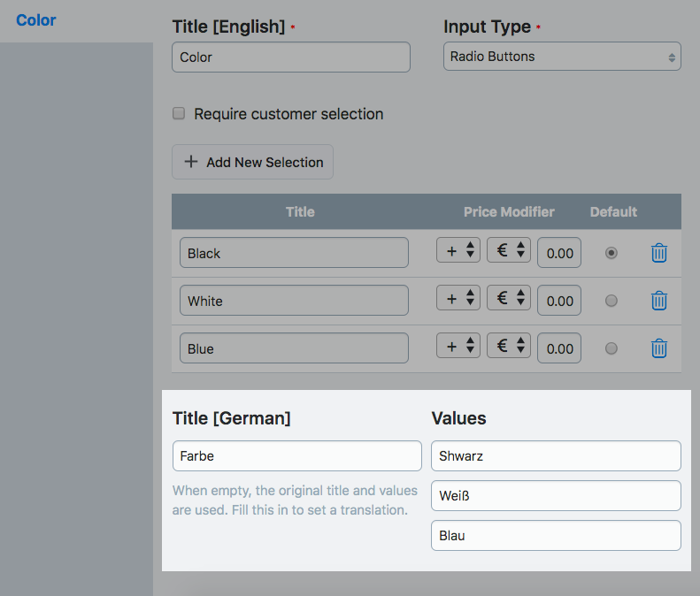This screenshot has height=596, width=700.
Task: Remove the Blue selection via trash icon
Action: pyautogui.click(x=659, y=348)
